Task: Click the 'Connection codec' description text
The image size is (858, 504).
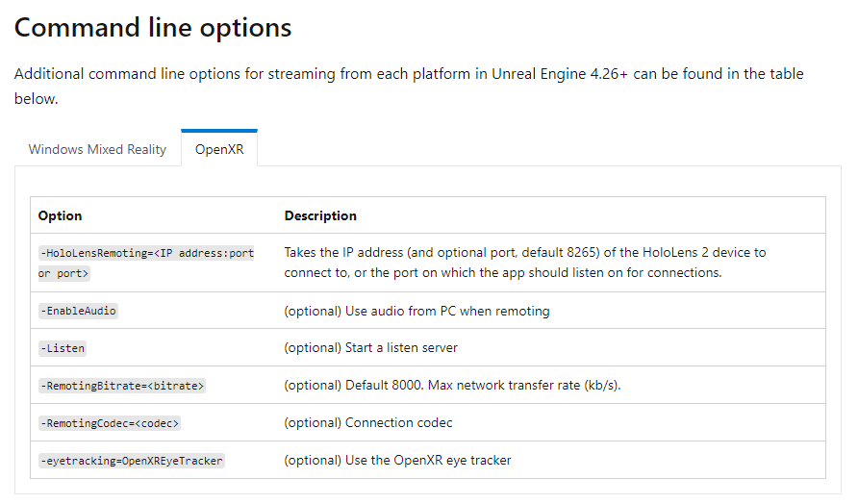Action: (x=368, y=422)
